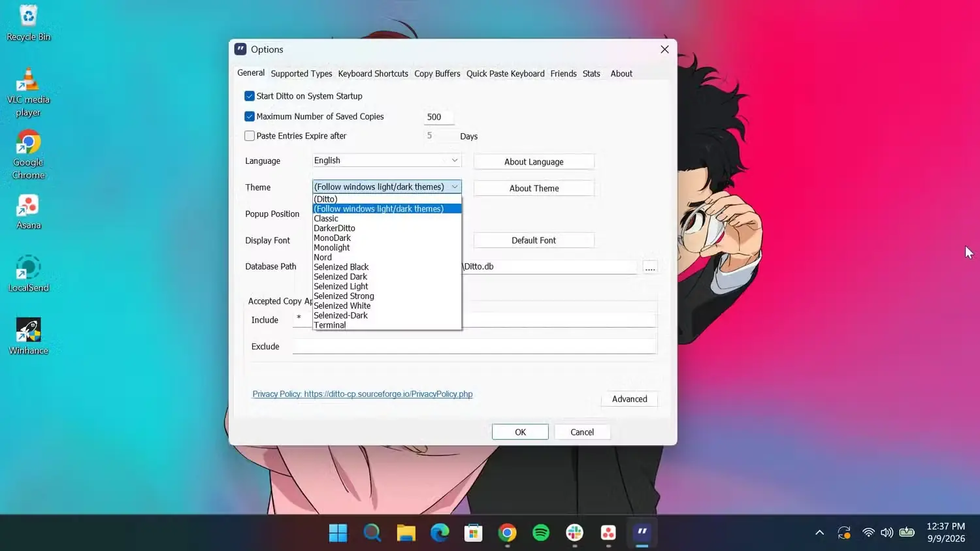The height and width of the screenshot is (551, 980).
Task: Reset with the Default Font button
Action: (x=534, y=240)
